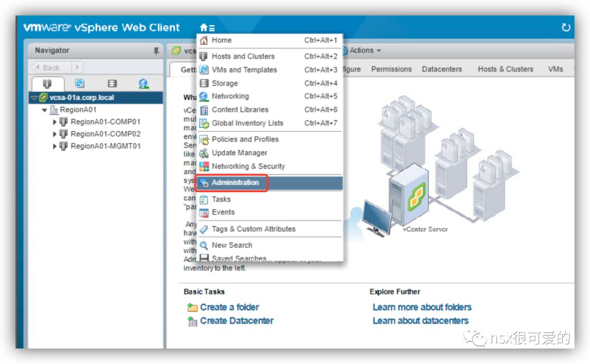Select Storage navigator tab icon
The width and height of the screenshot is (590, 364).
112,83
